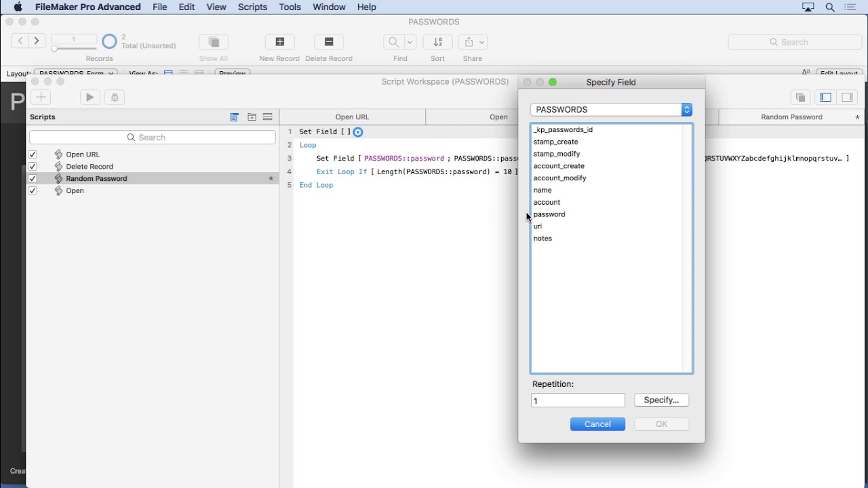Go to next record arrow
The image size is (868, 488).
tap(37, 41)
